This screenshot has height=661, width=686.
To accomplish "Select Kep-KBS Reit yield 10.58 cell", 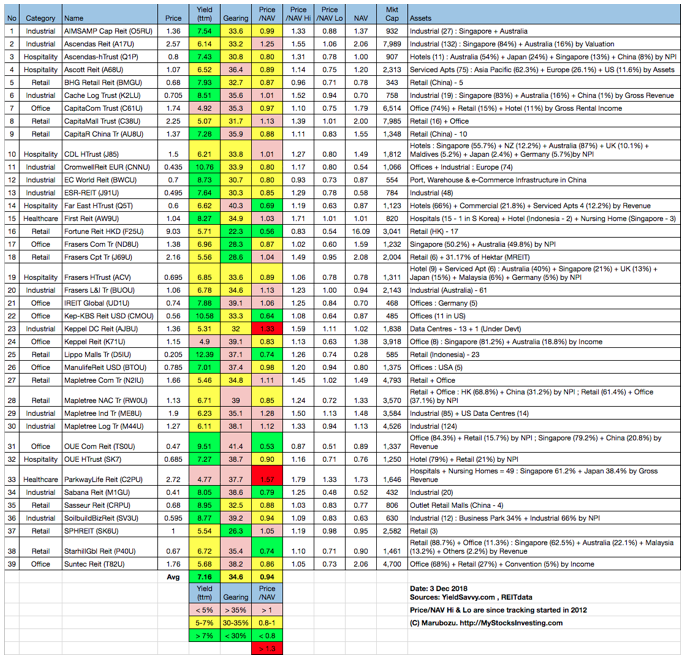I will [204, 316].
